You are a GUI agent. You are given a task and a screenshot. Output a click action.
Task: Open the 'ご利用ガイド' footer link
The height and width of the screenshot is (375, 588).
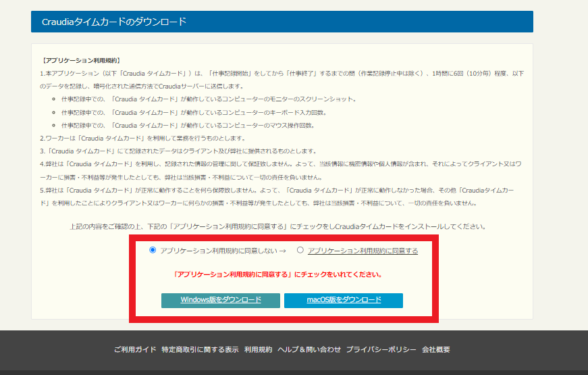coord(135,349)
